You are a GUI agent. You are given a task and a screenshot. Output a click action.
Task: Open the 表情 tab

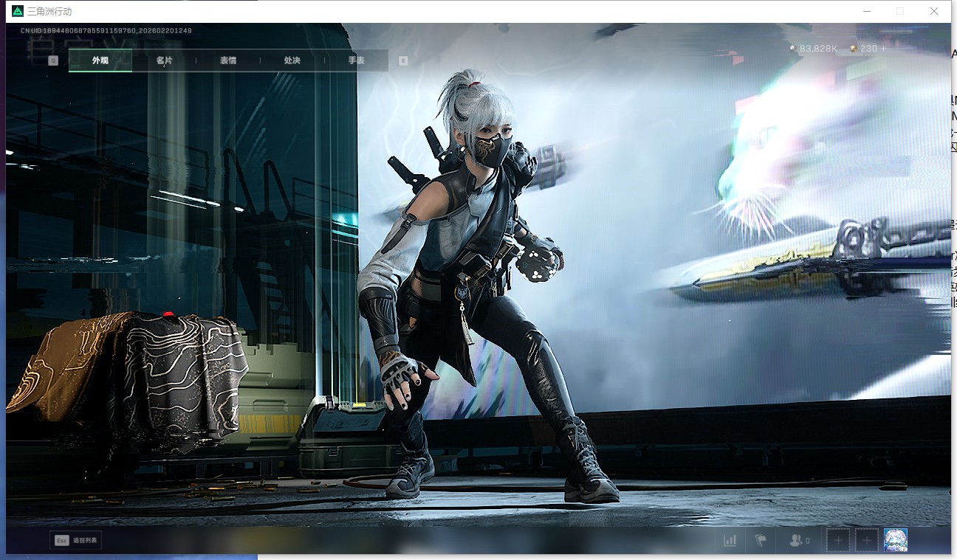(x=228, y=61)
